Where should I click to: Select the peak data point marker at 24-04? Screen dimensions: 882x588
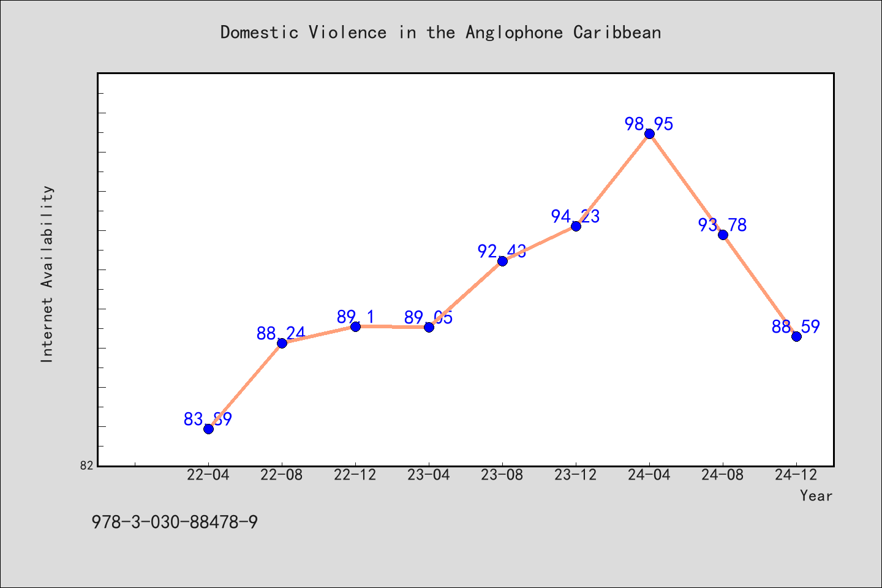649,134
